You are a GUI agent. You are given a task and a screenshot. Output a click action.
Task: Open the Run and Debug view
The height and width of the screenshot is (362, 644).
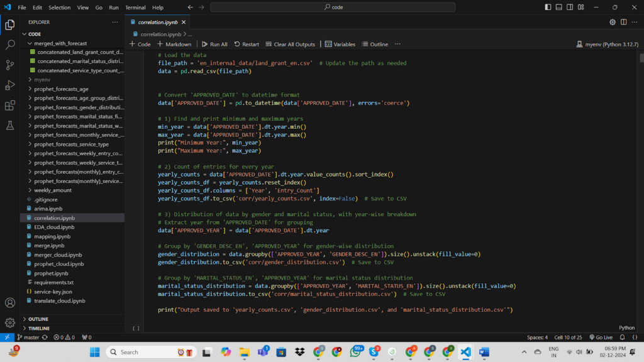pos(10,85)
